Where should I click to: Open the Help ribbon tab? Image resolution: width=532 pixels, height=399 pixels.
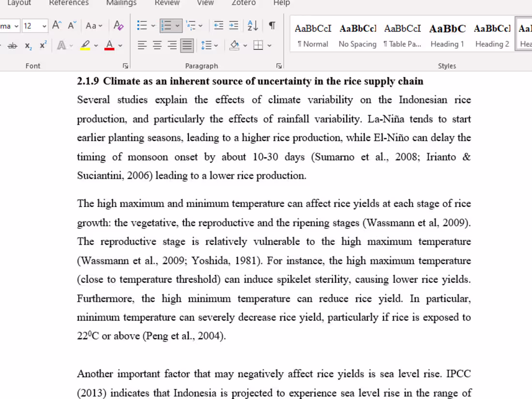[281, 3]
